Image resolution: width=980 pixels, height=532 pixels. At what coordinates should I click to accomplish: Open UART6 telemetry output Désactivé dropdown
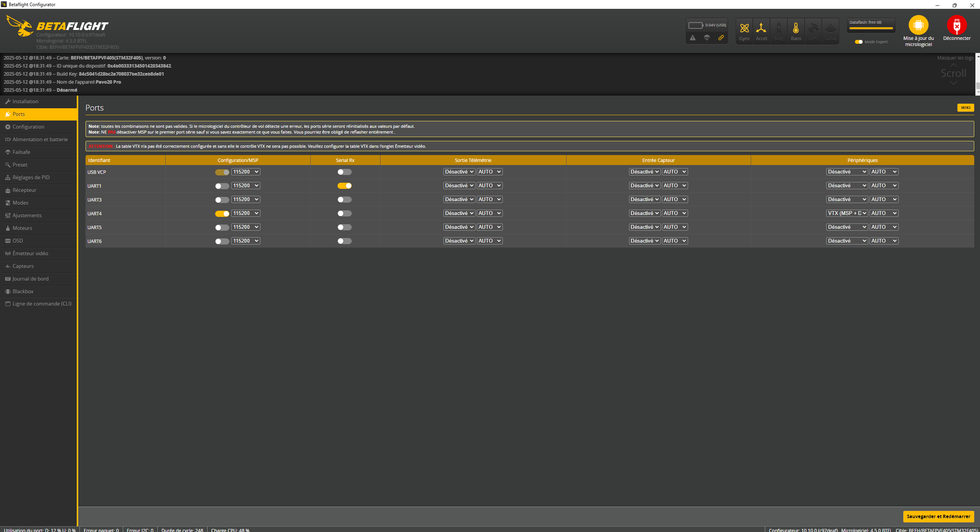(x=459, y=241)
